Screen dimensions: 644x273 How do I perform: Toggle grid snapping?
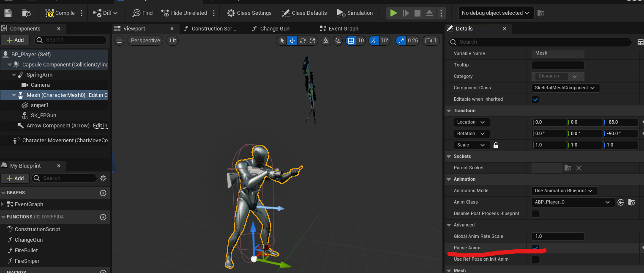click(350, 41)
